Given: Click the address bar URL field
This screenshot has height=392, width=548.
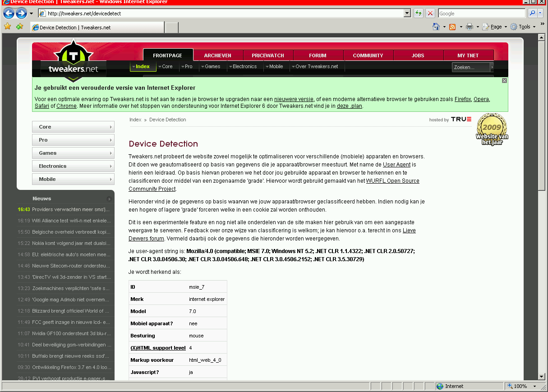Looking at the screenshot, I should (221, 14).
